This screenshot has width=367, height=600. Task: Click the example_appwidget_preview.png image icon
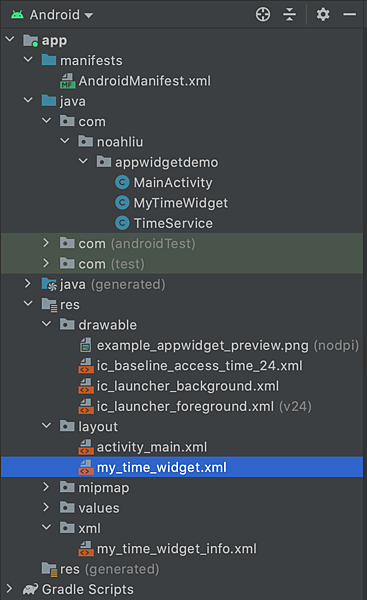(x=86, y=345)
